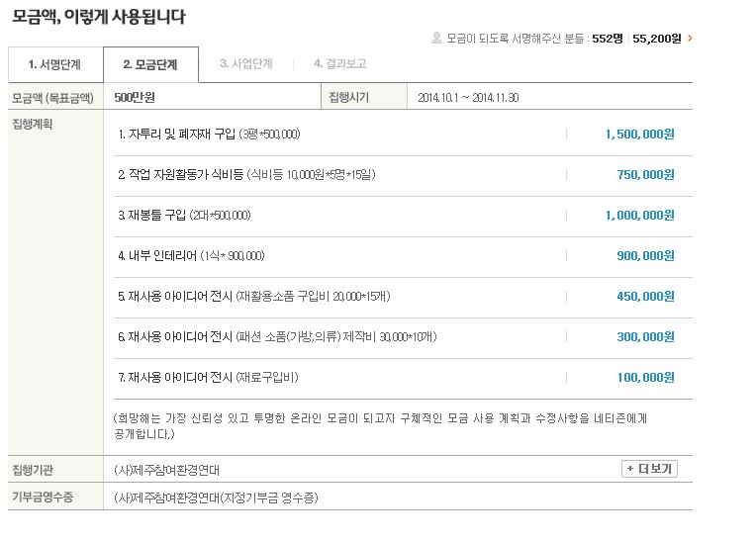
Task: Click the '기부금영수증' row label
Action: click(x=43, y=497)
